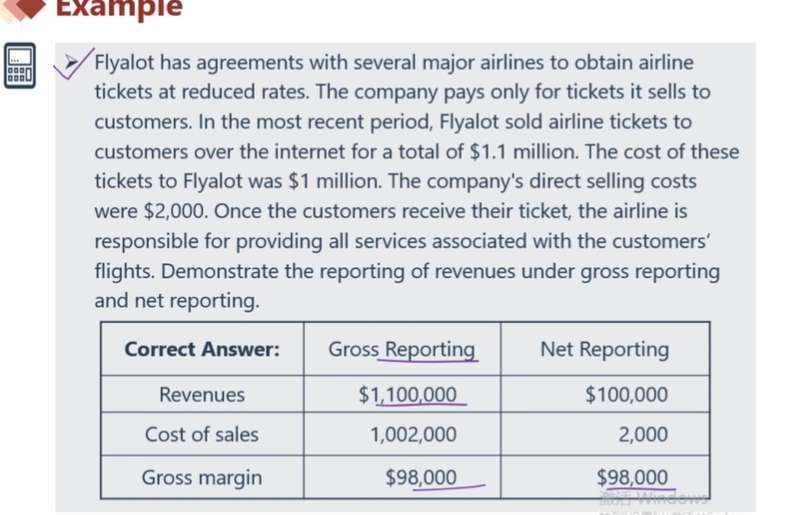Click the arrow bullet before Flyalot

(73, 62)
